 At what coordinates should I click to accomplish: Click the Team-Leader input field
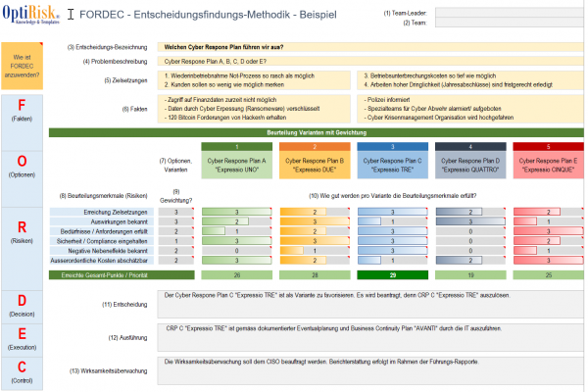[551, 12]
